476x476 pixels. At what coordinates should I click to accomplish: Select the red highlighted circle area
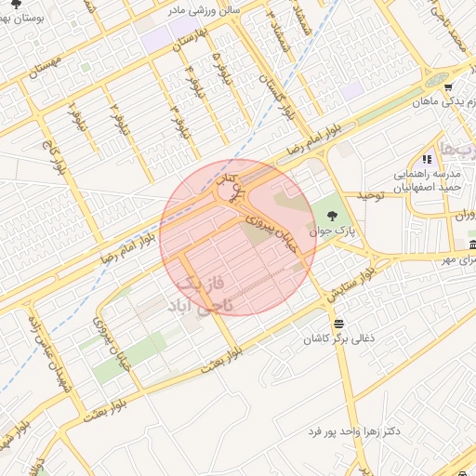(x=238, y=238)
